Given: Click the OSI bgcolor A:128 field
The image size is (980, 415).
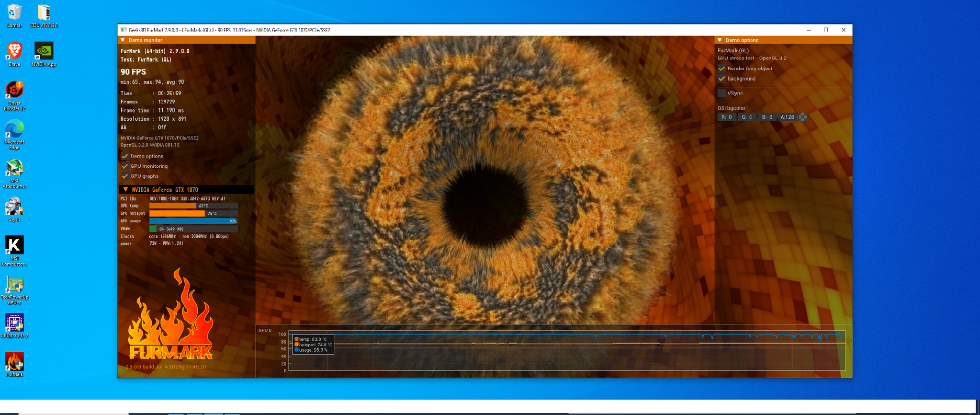Looking at the screenshot, I should pos(787,117).
